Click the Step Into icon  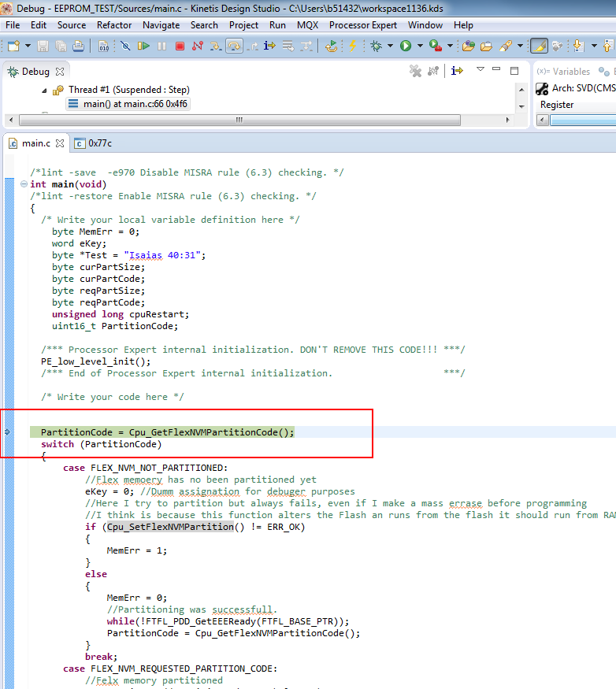click(x=216, y=46)
